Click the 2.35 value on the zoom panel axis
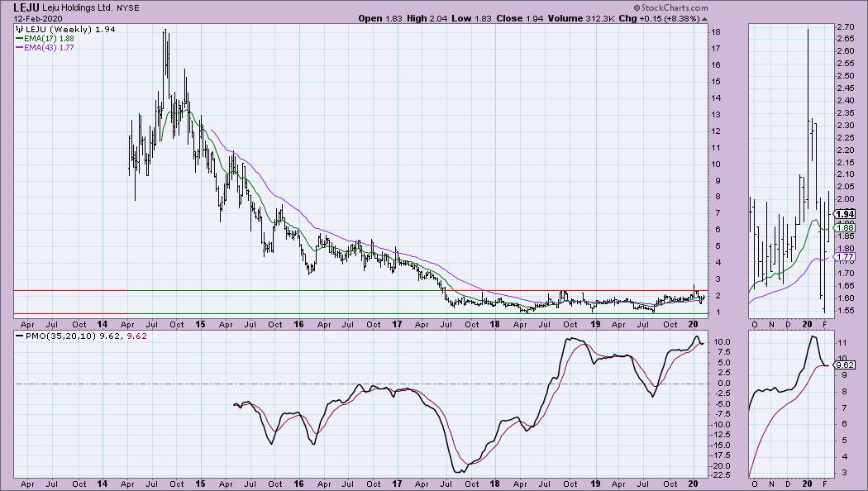 coord(845,113)
